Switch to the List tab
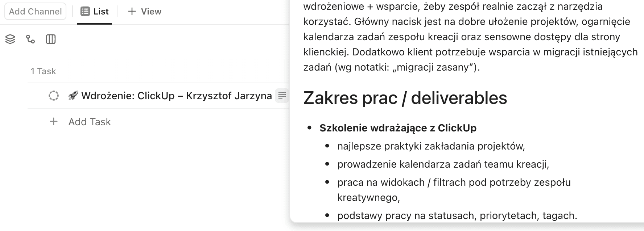 (x=100, y=11)
